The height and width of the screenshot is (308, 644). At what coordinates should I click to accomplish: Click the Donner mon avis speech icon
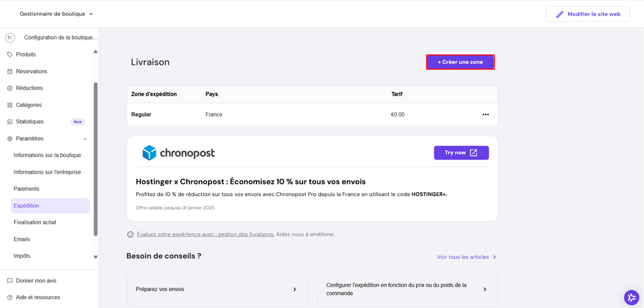[x=9, y=281]
